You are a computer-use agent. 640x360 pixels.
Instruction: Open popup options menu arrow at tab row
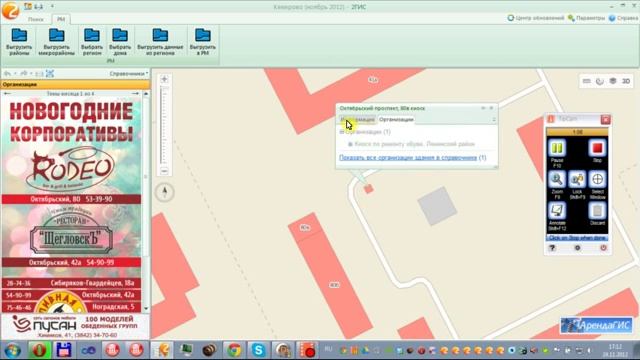tap(493, 120)
